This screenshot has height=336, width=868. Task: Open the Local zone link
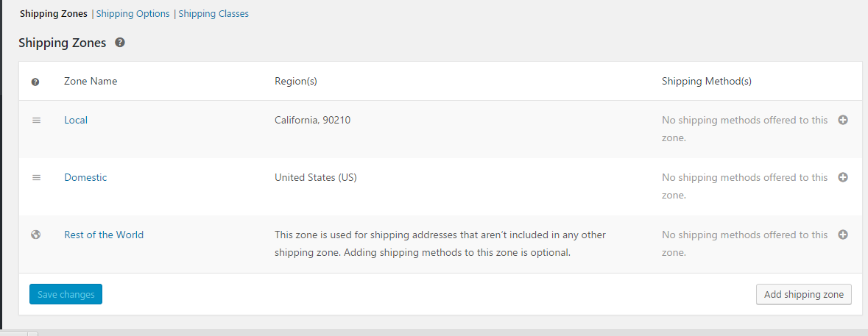tap(76, 120)
